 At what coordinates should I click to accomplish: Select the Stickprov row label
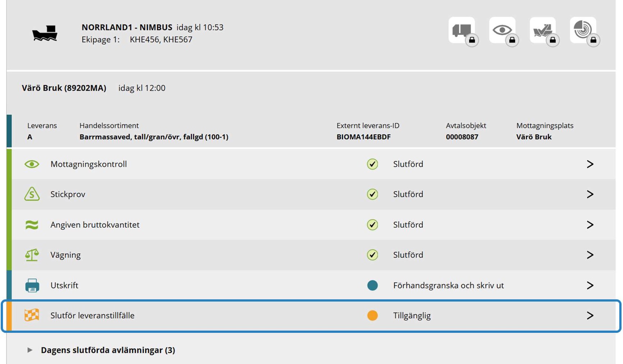pyautogui.click(x=68, y=194)
